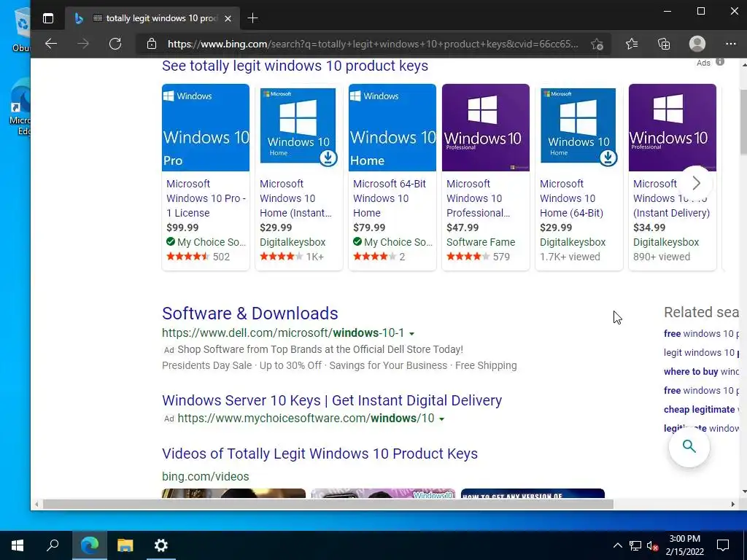Open the dell.com/microsoft/windows-10-1 URL

click(283, 332)
